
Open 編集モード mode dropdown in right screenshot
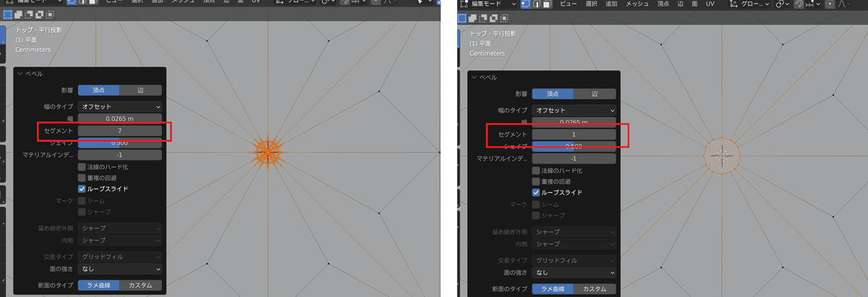(x=488, y=4)
